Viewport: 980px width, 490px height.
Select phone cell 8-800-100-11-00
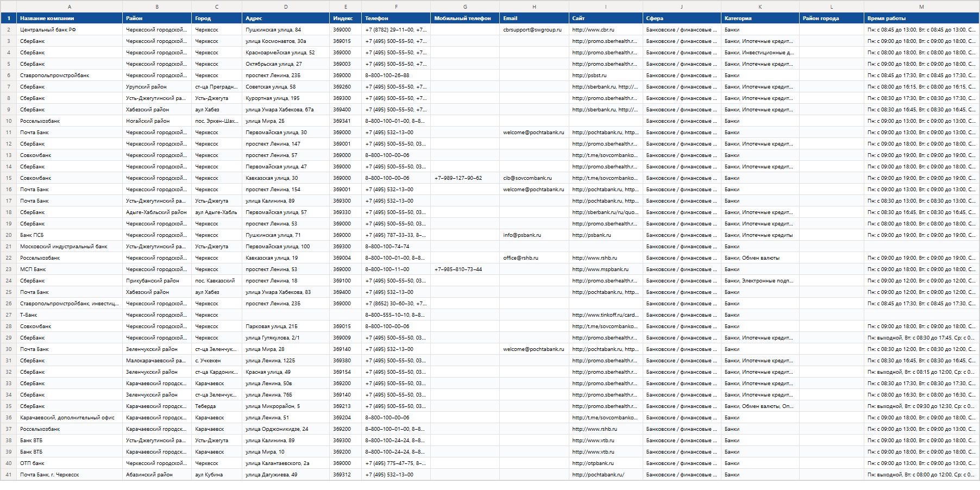pyautogui.click(x=396, y=269)
